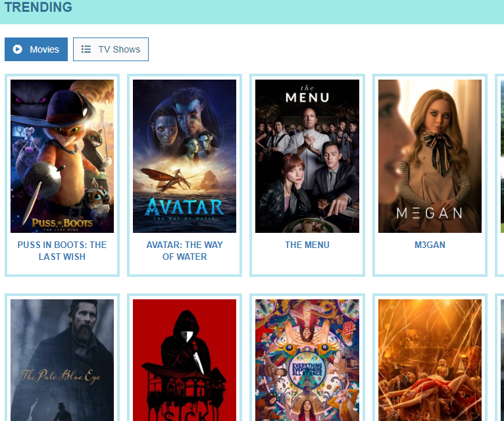Open the Puss in Boots poster
504x421 pixels.
click(x=62, y=156)
